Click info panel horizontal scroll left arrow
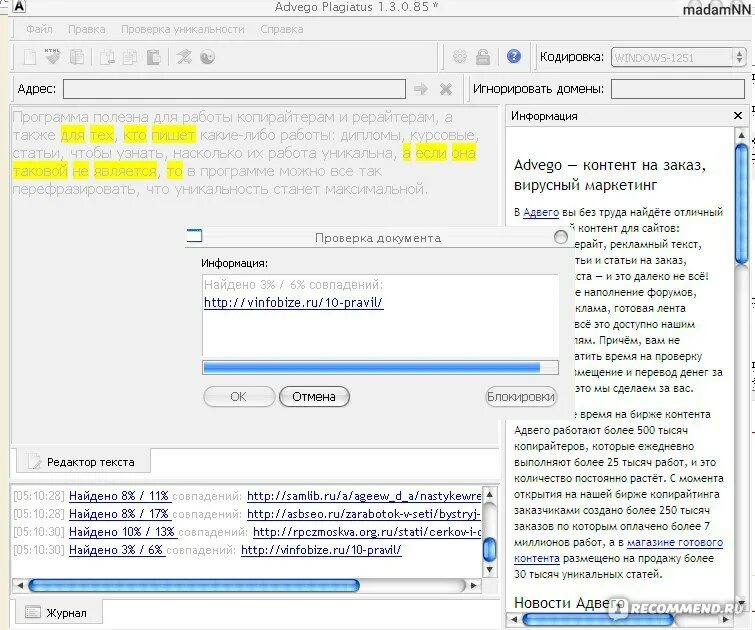The height and width of the screenshot is (630, 755). [513, 619]
